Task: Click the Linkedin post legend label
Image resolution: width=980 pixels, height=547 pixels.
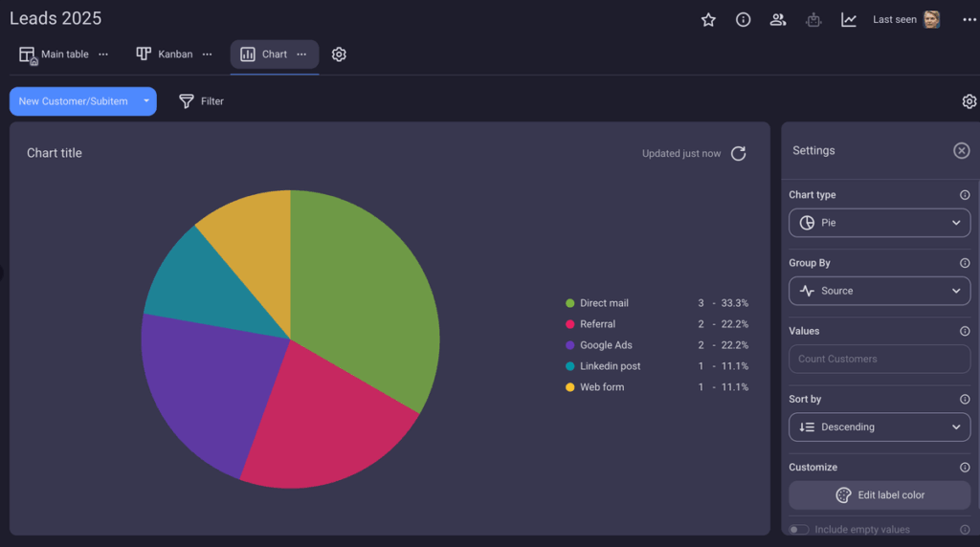Action: [x=610, y=366]
